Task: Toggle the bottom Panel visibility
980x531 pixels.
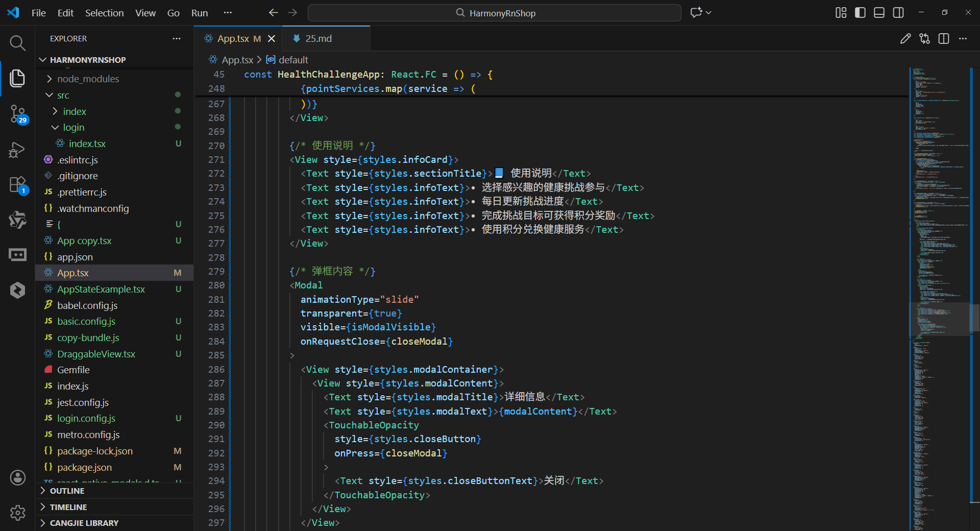Action: tap(879, 13)
